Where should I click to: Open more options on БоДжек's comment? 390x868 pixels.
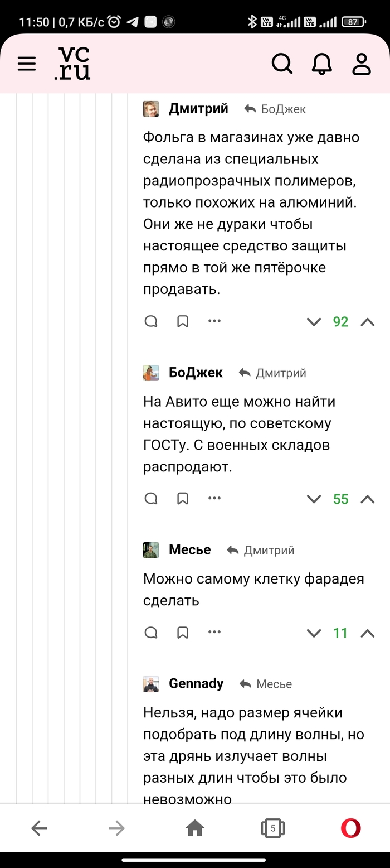point(214,499)
